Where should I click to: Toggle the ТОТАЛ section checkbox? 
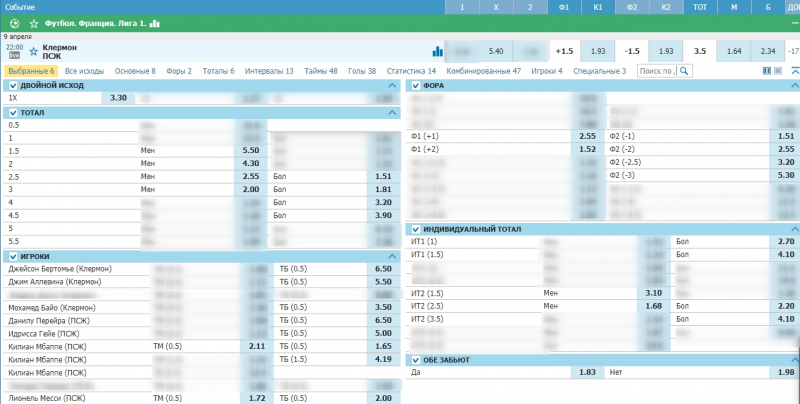[x=11, y=113]
